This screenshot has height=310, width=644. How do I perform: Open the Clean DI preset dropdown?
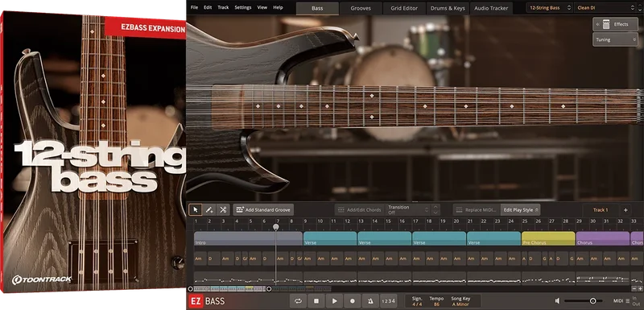pos(605,7)
